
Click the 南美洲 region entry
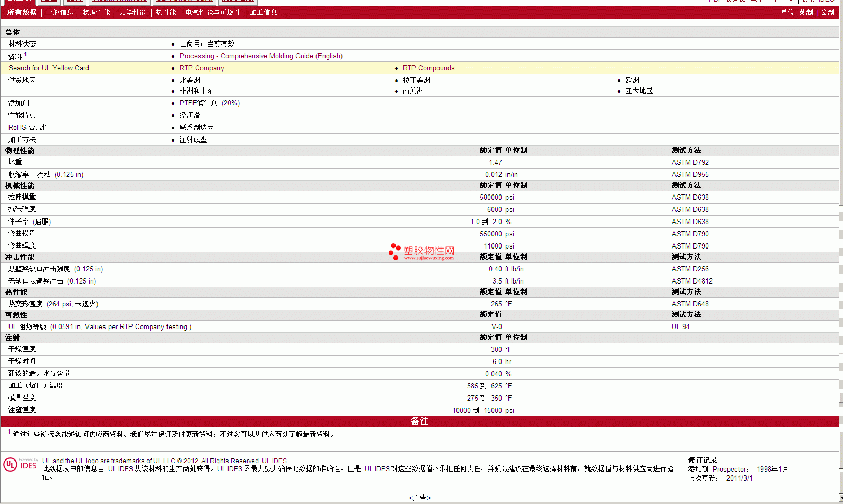(x=413, y=91)
